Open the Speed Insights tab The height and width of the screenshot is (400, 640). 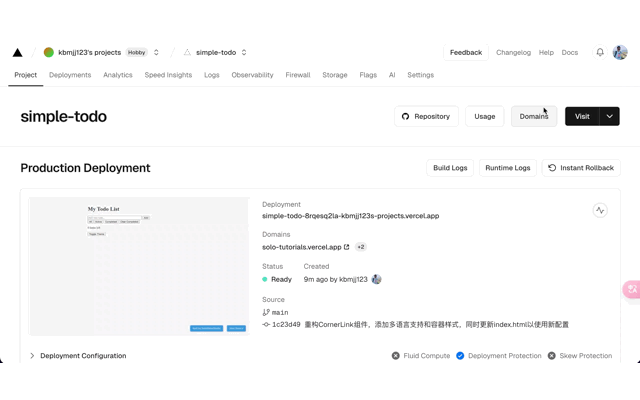click(168, 75)
